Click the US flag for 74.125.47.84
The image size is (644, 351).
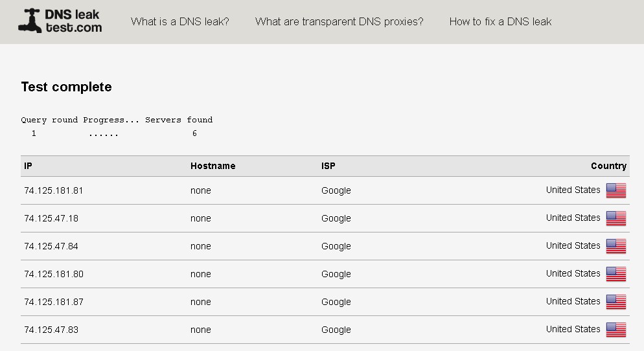pos(616,246)
